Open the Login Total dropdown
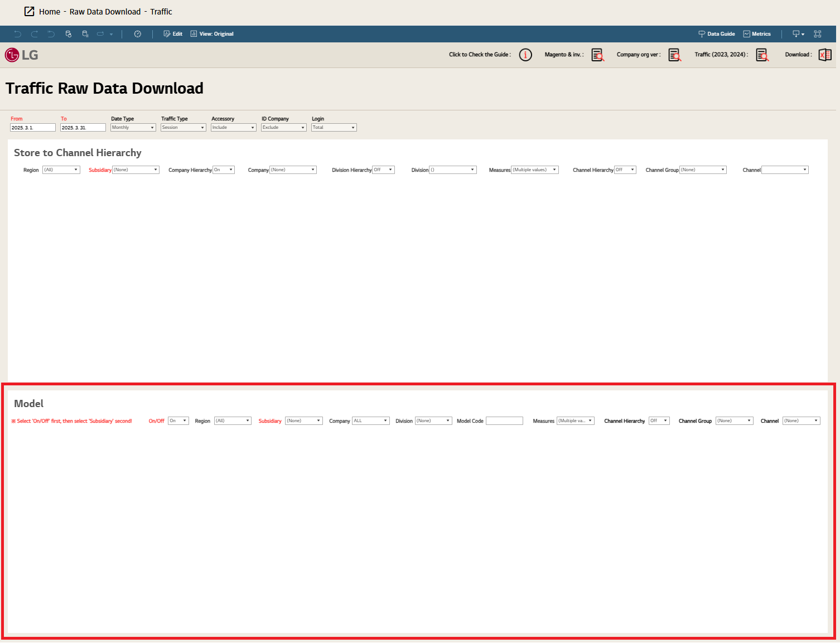Screen dimensions: 840x643 334,128
